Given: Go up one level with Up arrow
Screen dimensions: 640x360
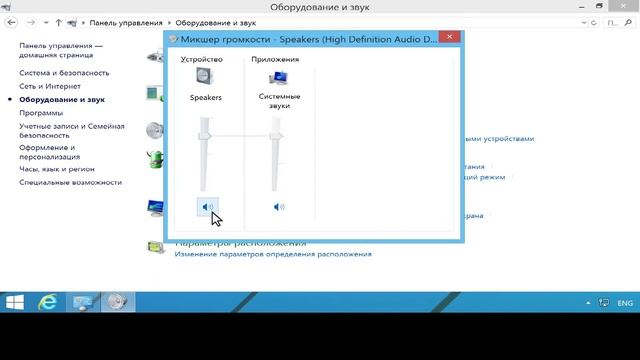Looking at the screenshot, I should pyautogui.click(x=58, y=23).
